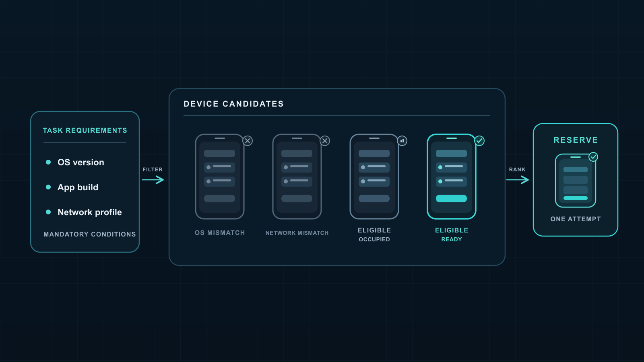The height and width of the screenshot is (362, 644).
Task: Click the 'MANDATORY CONDITIONS' label
Action: coord(90,234)
